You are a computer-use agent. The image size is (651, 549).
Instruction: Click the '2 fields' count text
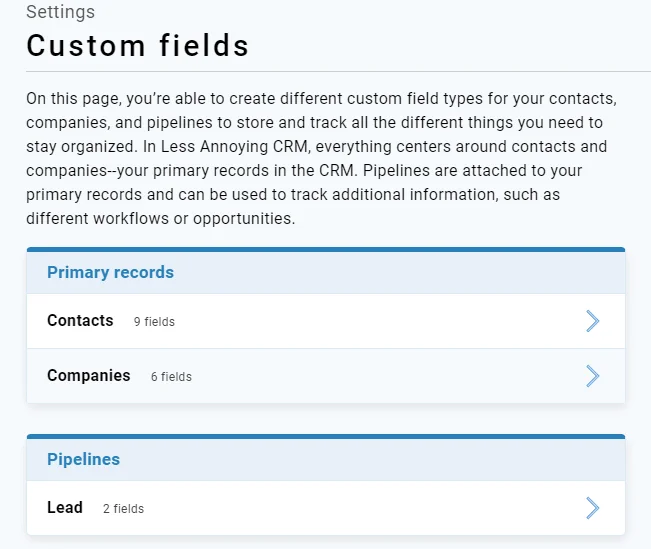pos(123,509)
